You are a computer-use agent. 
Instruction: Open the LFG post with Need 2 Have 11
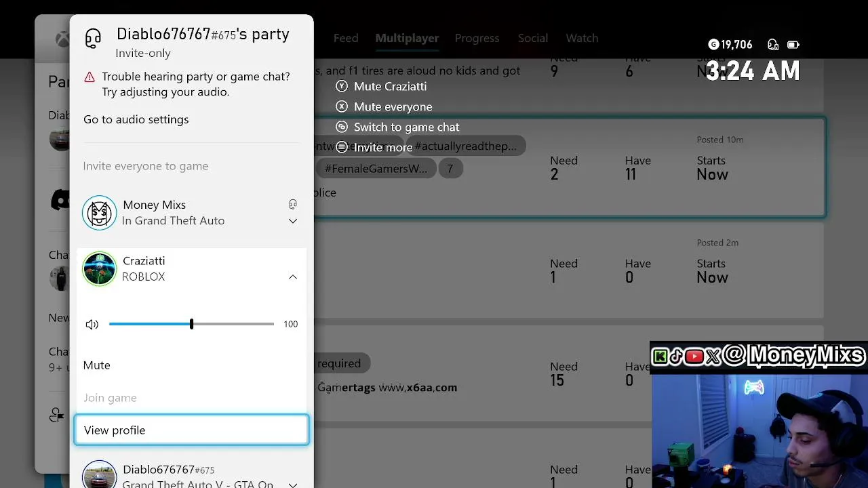click(570, 167)
